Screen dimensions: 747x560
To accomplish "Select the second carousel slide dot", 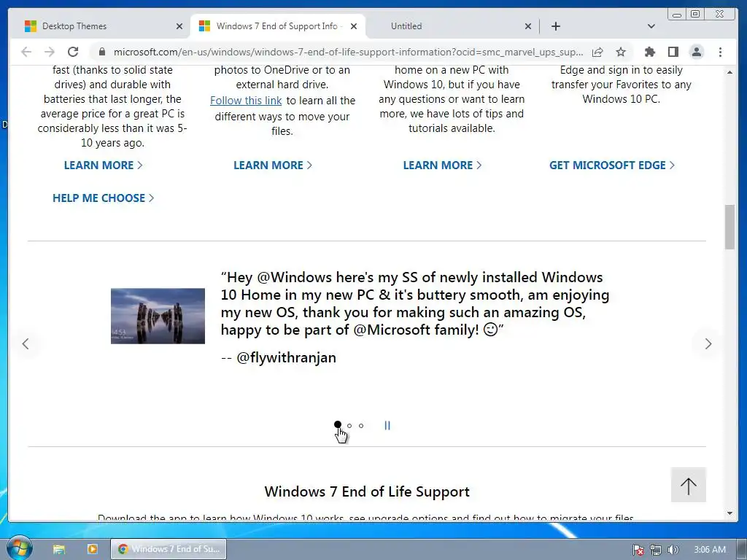I will coord(349,426).
